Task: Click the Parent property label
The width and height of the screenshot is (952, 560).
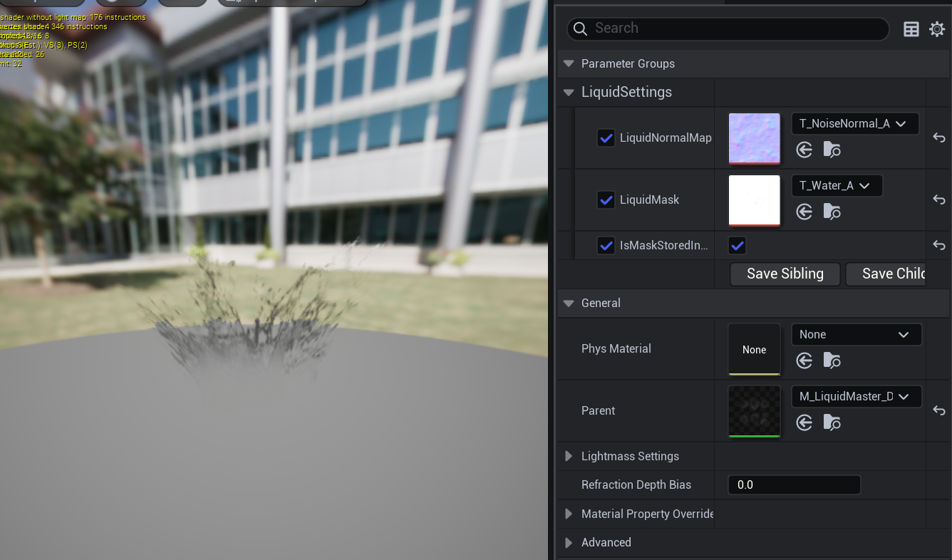Action: tap(598, 410)
